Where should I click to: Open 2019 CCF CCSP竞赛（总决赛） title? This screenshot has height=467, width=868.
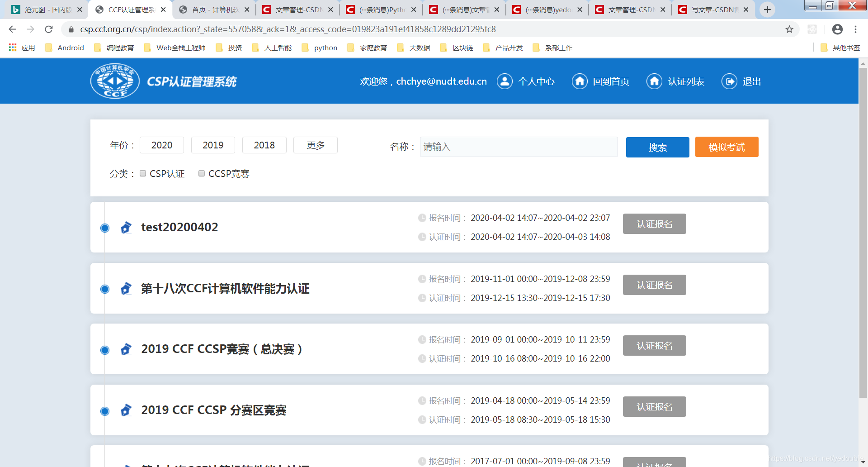[222, 349]
